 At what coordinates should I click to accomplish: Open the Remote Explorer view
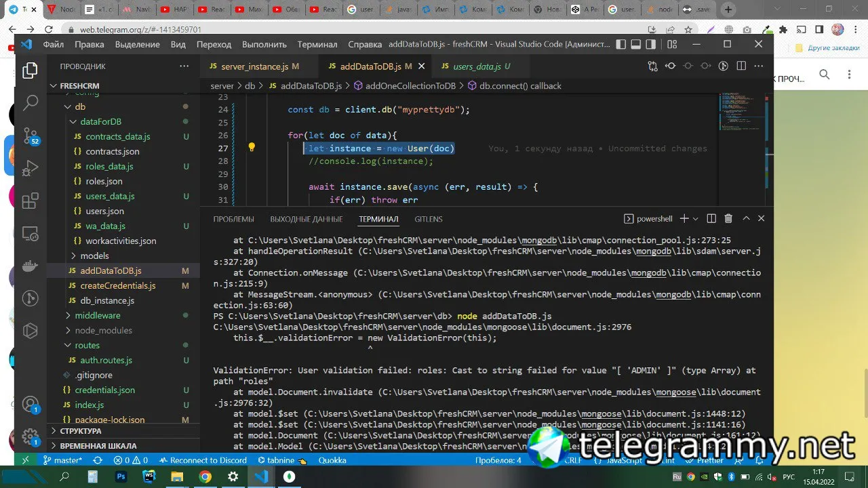[x=30, y=234]
